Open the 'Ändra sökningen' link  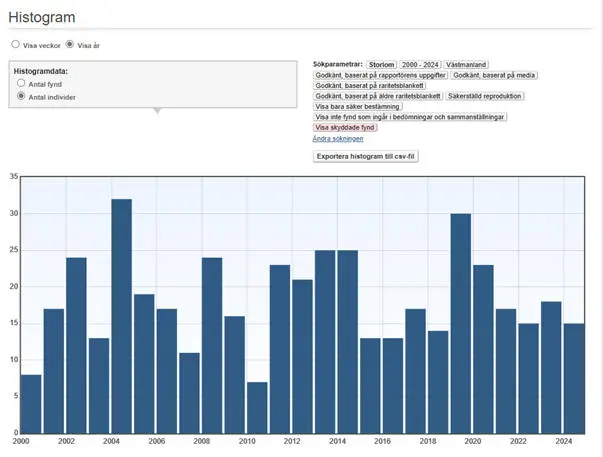(338, 139)
